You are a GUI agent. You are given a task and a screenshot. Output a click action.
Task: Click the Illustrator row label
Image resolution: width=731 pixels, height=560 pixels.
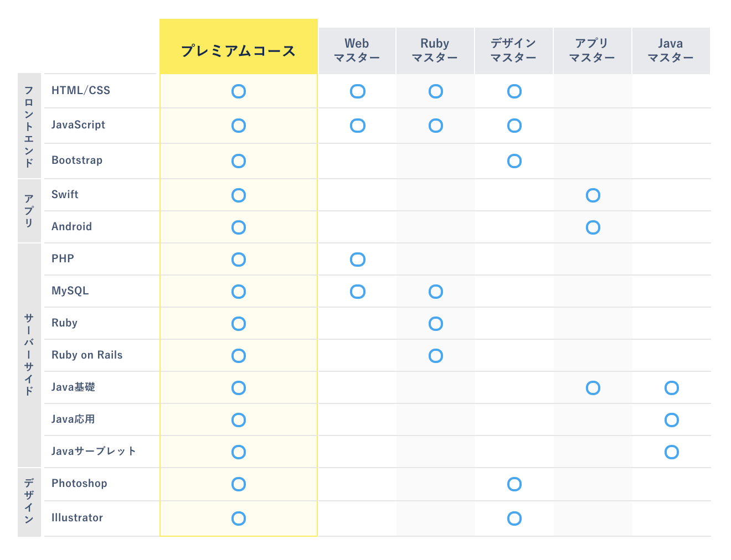point(77,518)
